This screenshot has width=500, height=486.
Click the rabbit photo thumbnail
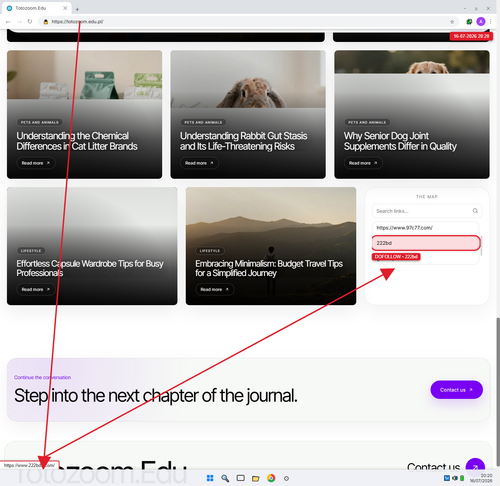[x=248, y=79]
